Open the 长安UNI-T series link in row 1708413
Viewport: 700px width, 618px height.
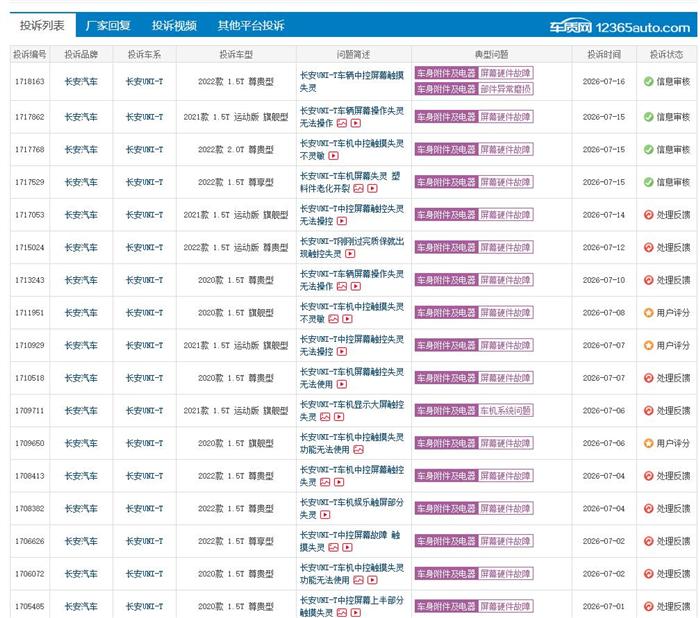tap(144, 476)
